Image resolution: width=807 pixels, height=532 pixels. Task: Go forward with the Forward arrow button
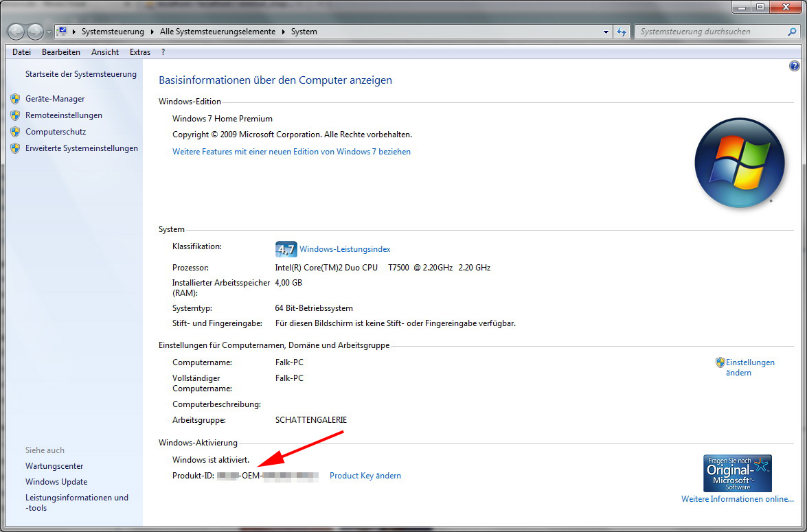[x=35, y=32]
